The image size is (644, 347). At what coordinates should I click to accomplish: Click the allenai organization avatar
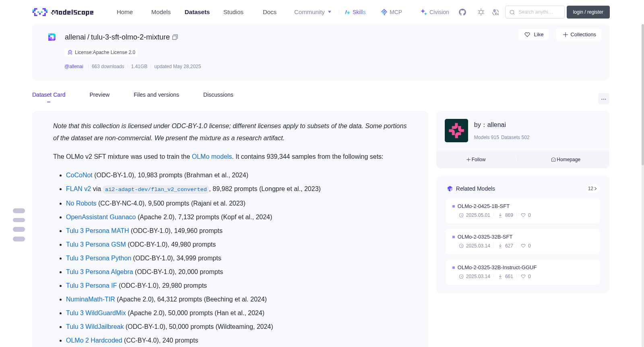pyautogui.click(x=456, y=131)
